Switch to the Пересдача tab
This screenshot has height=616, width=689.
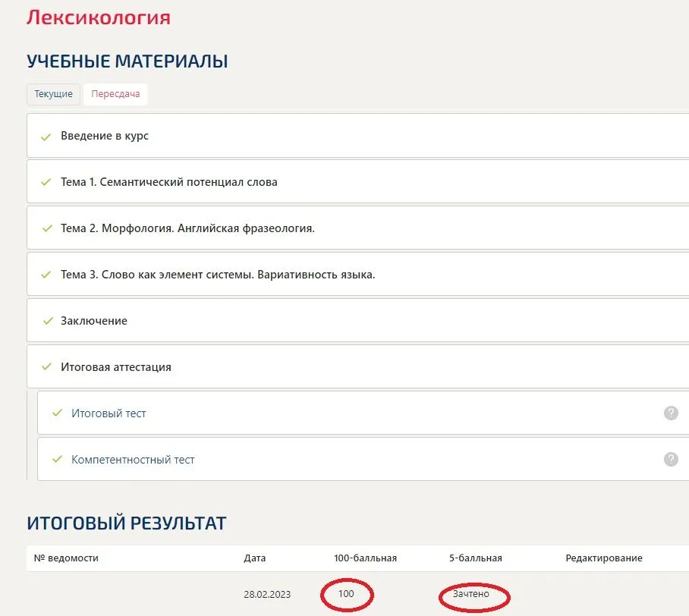[115, 94]
